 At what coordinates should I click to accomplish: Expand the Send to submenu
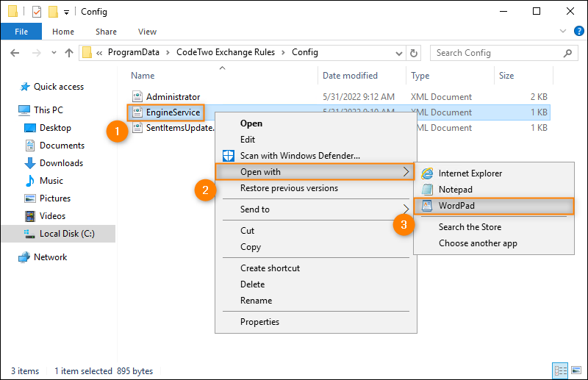(316, 209)
